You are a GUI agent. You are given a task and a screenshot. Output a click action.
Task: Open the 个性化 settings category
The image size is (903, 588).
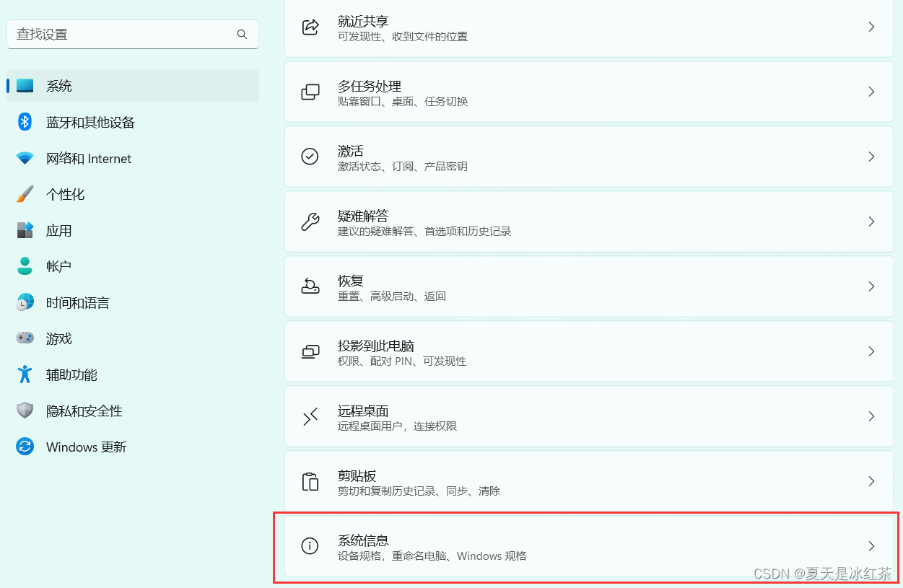133,194
